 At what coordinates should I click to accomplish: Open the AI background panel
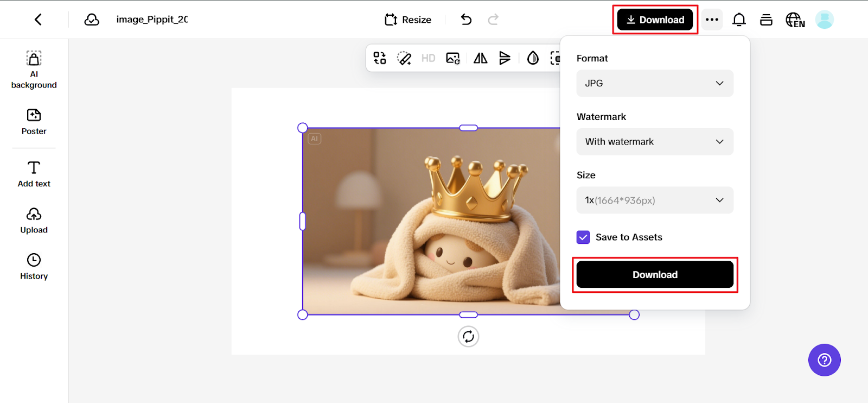click(34, 70)
